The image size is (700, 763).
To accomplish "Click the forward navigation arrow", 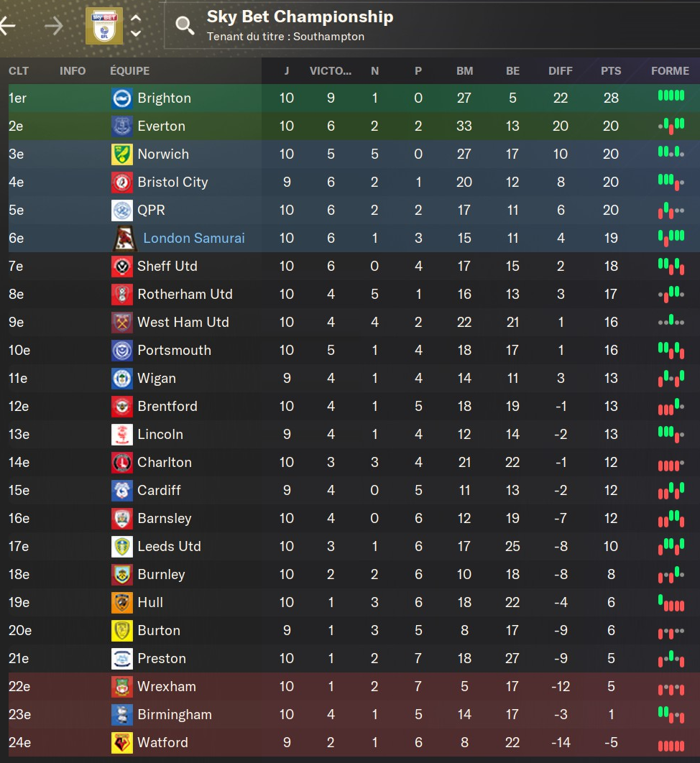I will click(54, 27).
